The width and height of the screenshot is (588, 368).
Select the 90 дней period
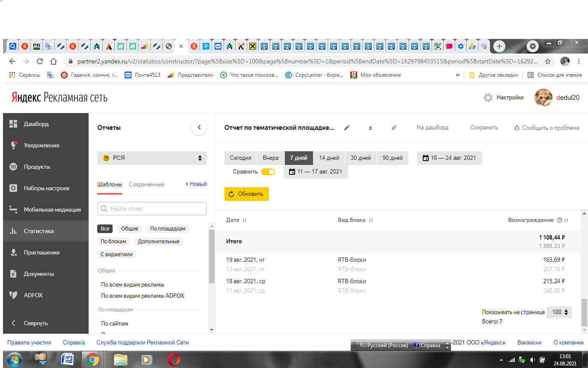pos(393,158)
